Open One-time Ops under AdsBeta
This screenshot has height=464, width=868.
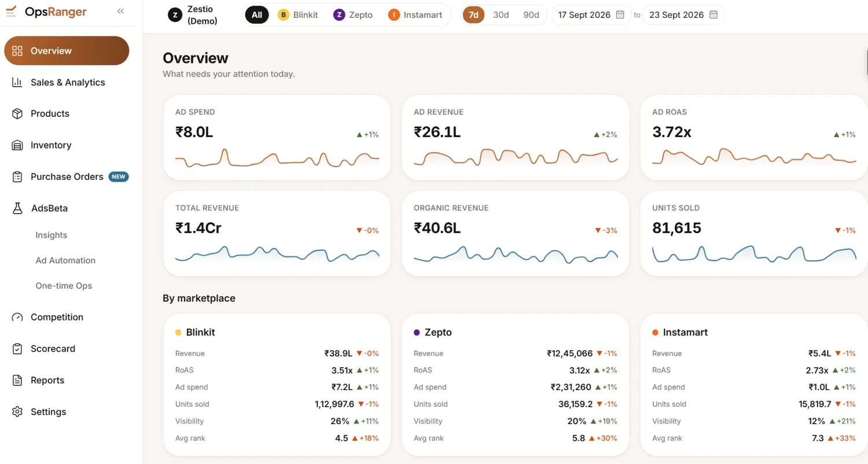pyautogui.click(x=64, y=286)
